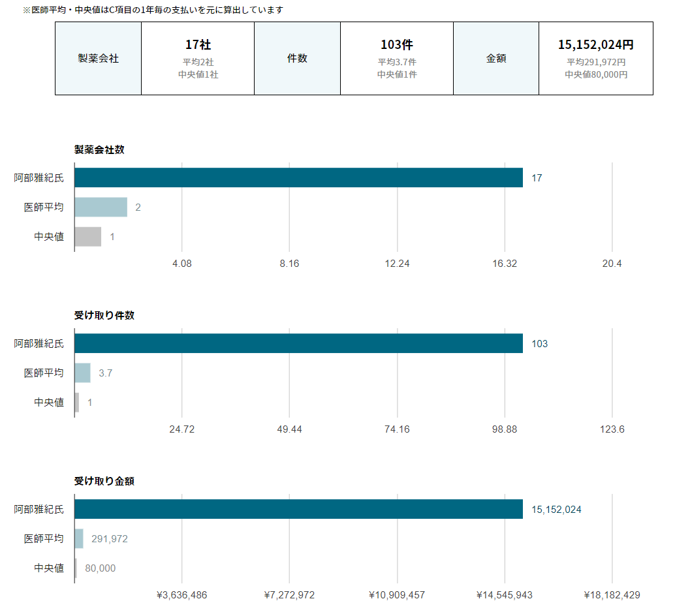
Task: Click the ¥18,182,429 axis label
Action: [612, 595]
